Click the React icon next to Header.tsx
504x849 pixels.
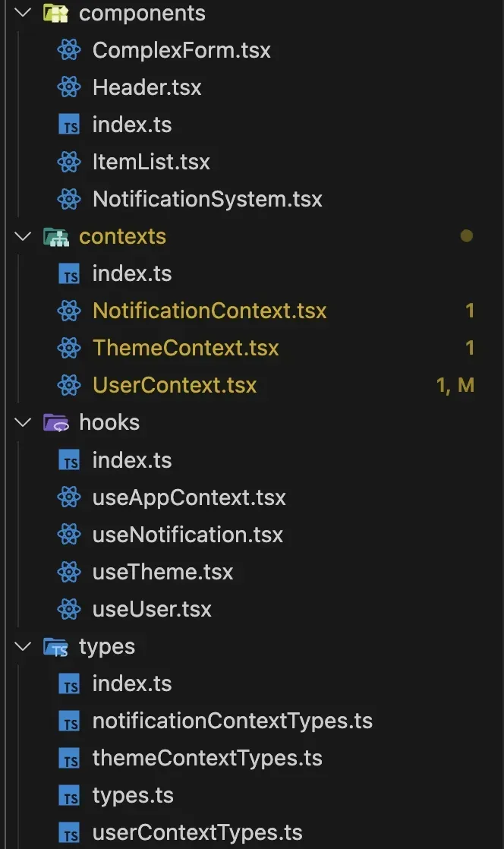(x=69, y=88)
